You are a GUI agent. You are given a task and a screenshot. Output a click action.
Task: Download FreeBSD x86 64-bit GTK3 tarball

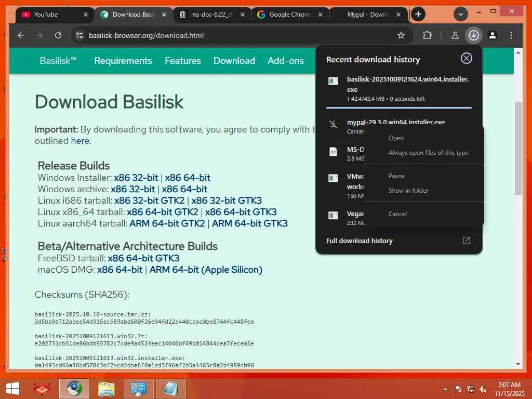pos(143,258)
